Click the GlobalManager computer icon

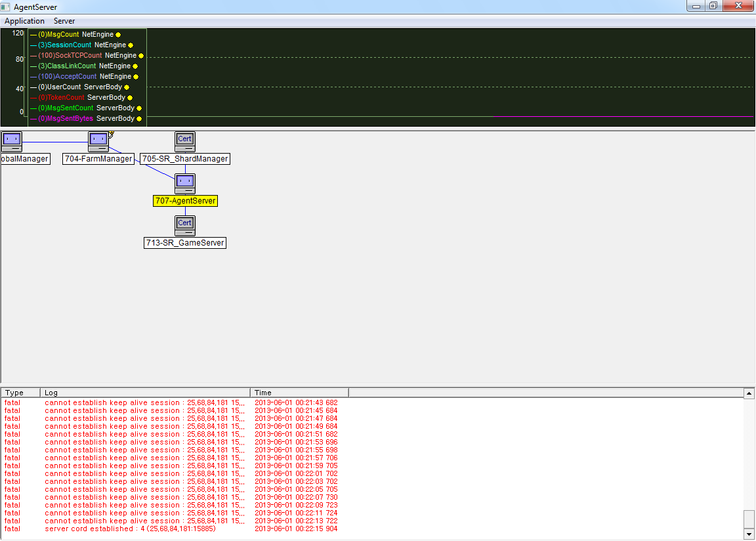point(11,141)
